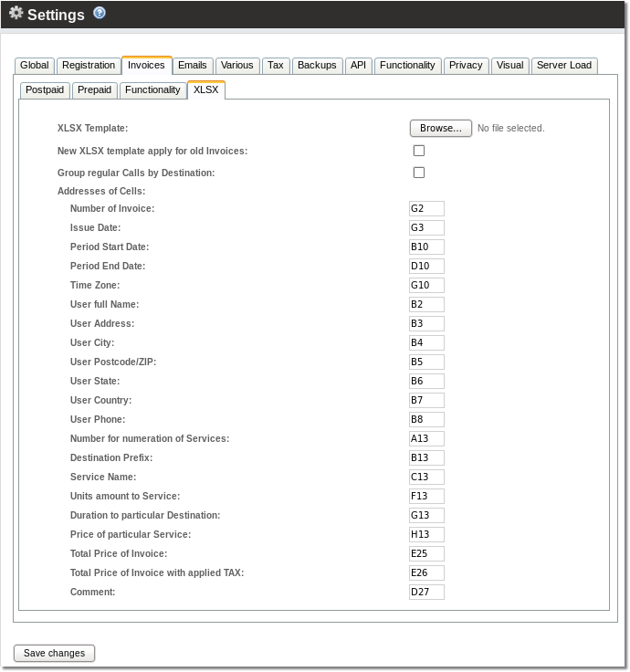Click the Time Zone cell address field
630x672 pixels.
pyautogui.click(x=426, y=286)
